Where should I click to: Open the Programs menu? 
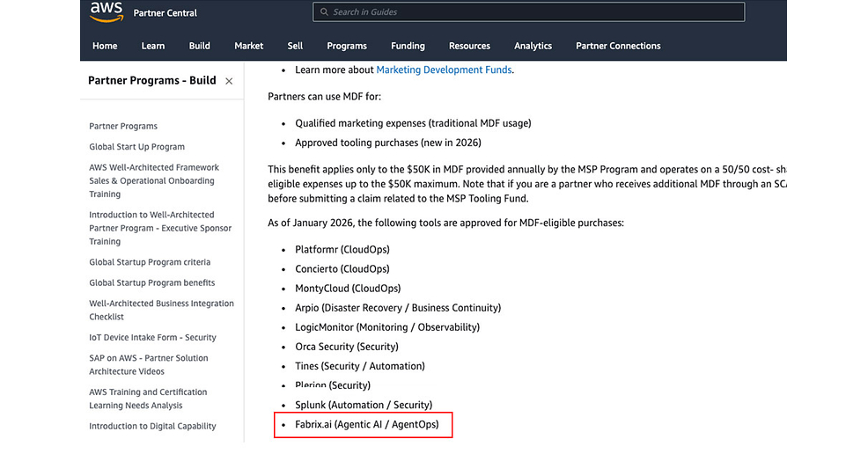pyautogui.click(x=347, y=46)
